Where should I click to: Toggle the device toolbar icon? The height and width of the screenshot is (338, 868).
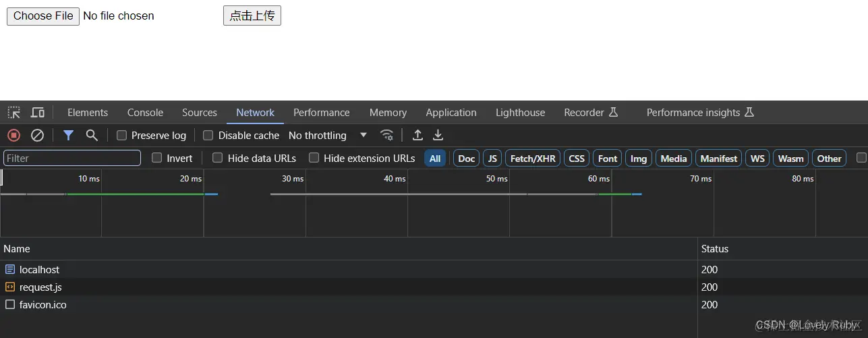pos(38,113)
